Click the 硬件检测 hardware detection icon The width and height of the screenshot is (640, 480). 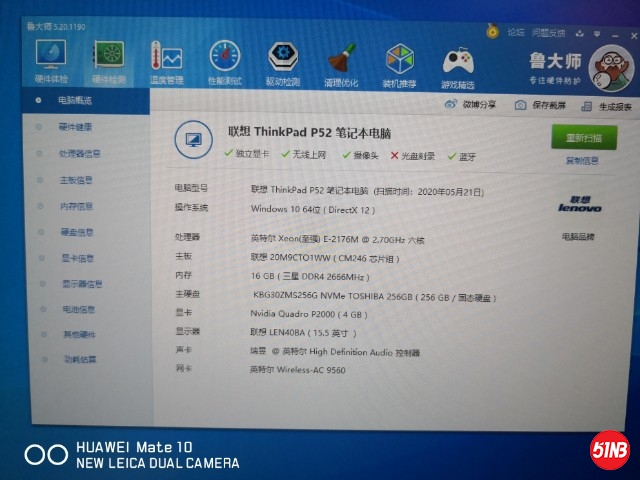[109, 60]
